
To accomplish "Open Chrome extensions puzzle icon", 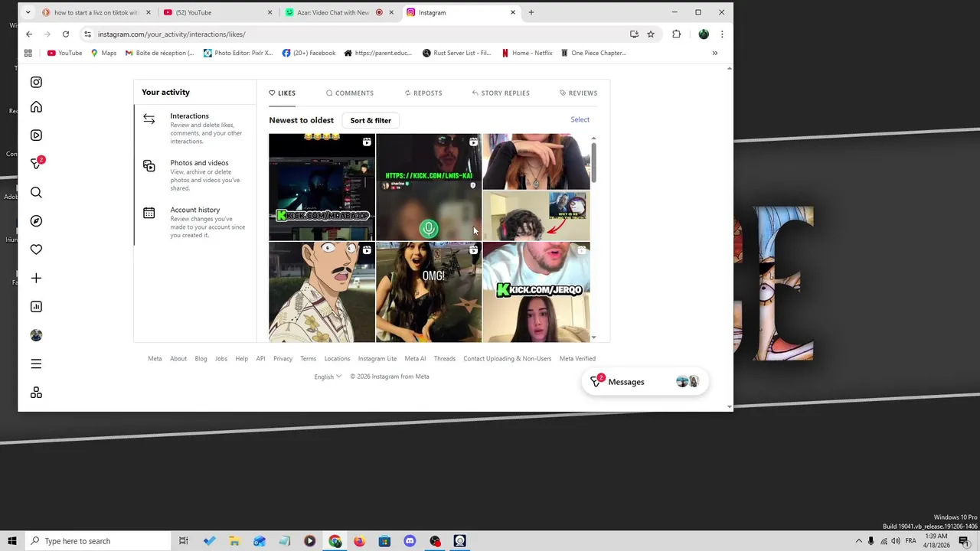I will tap(676, 34).
